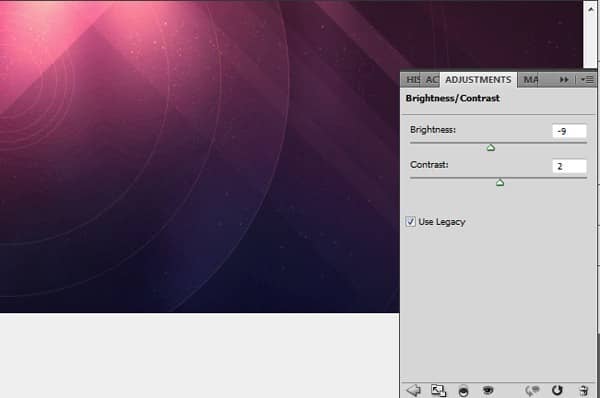600x398 pixels.
Task: Collapse panel group using the double-arrow icon
Action: [564, 80]
